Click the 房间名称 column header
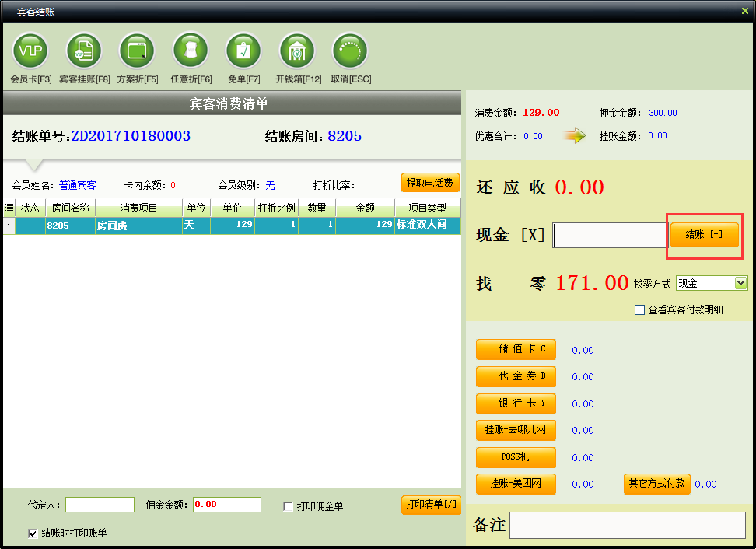The image size is (756, 549). 71,208
